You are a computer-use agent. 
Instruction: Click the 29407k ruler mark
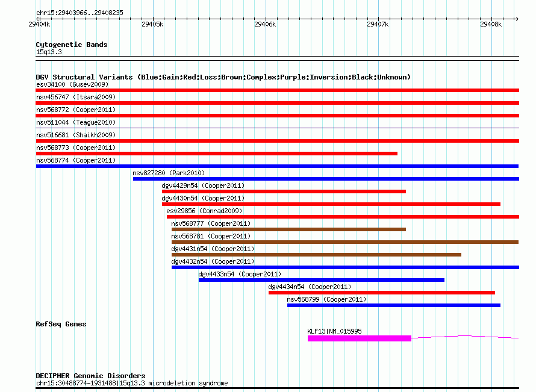click(x=378, y=24)
